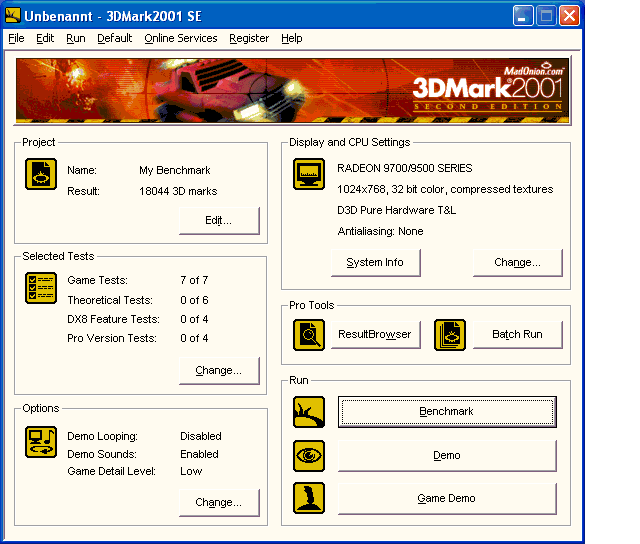Click the 'DX8 Feature Tests:' label
Image resolution: width=640 pixels, height=544 pixels.
point(113,319)
